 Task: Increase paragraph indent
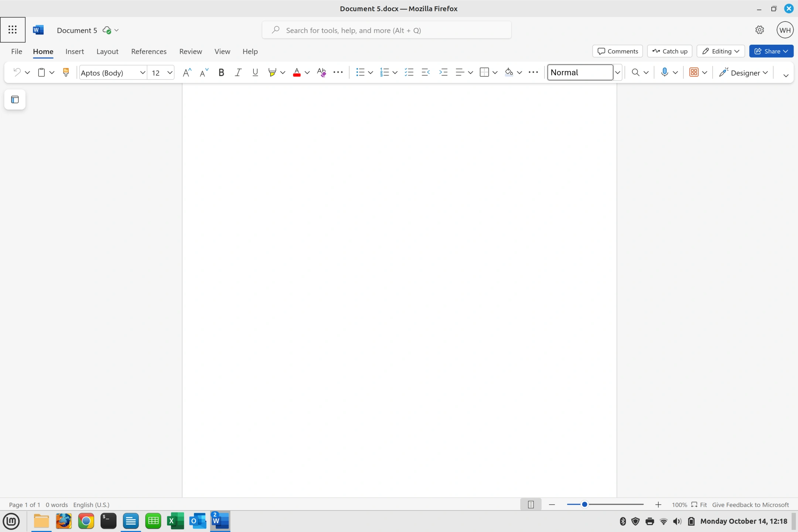pyautogui.click(x=443, y=72)
